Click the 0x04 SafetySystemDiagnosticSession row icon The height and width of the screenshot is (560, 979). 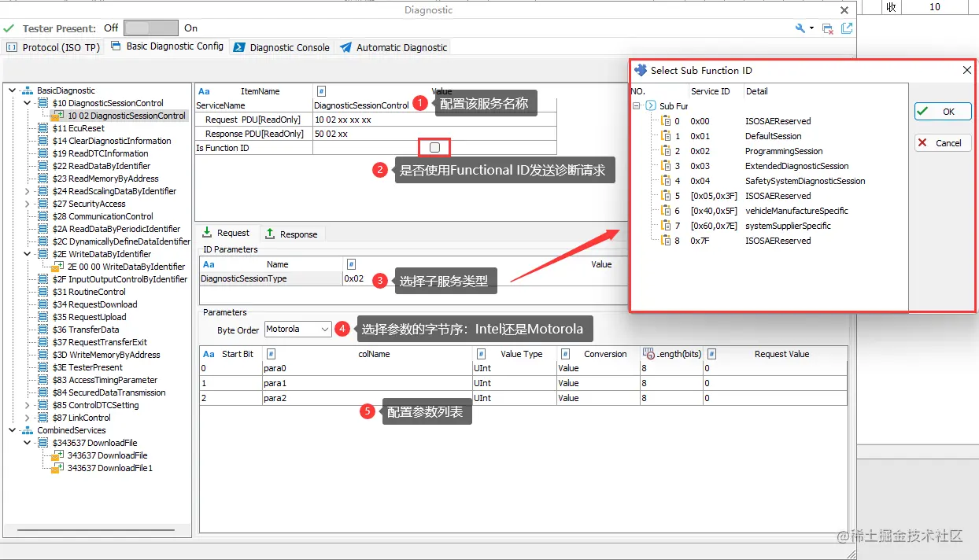click(666, 181)
